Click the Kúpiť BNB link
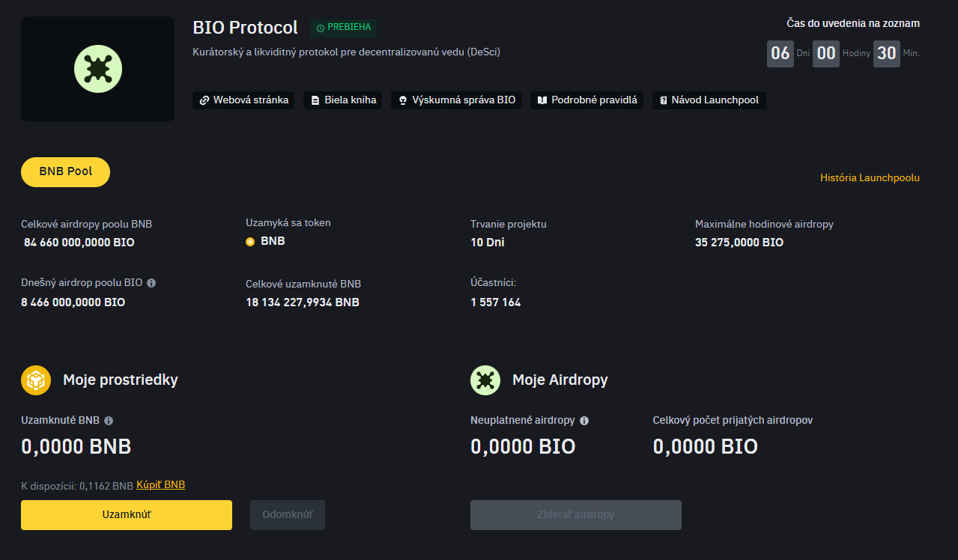The height and width of the screenshot is (560, 958). coord(160,485)
